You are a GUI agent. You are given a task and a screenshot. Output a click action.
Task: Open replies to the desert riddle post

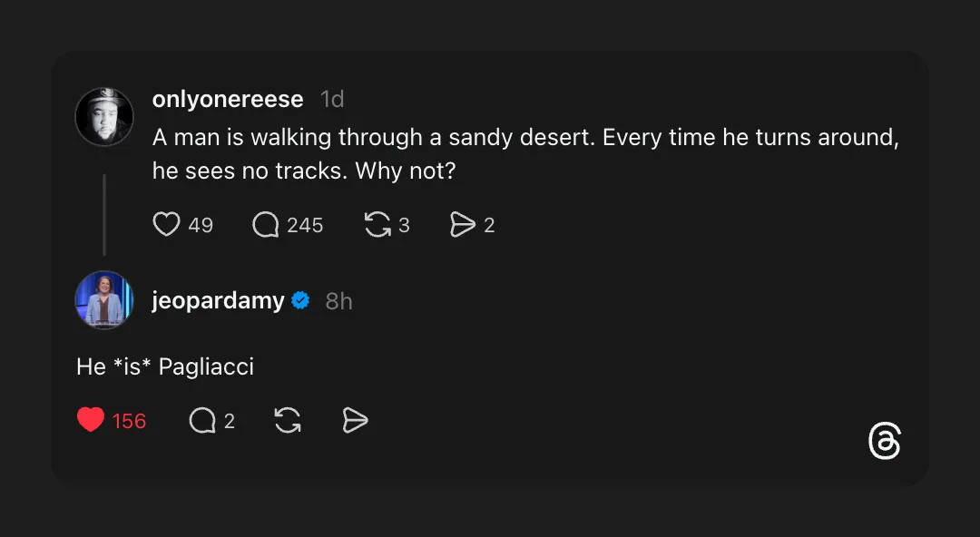point(267,224)
